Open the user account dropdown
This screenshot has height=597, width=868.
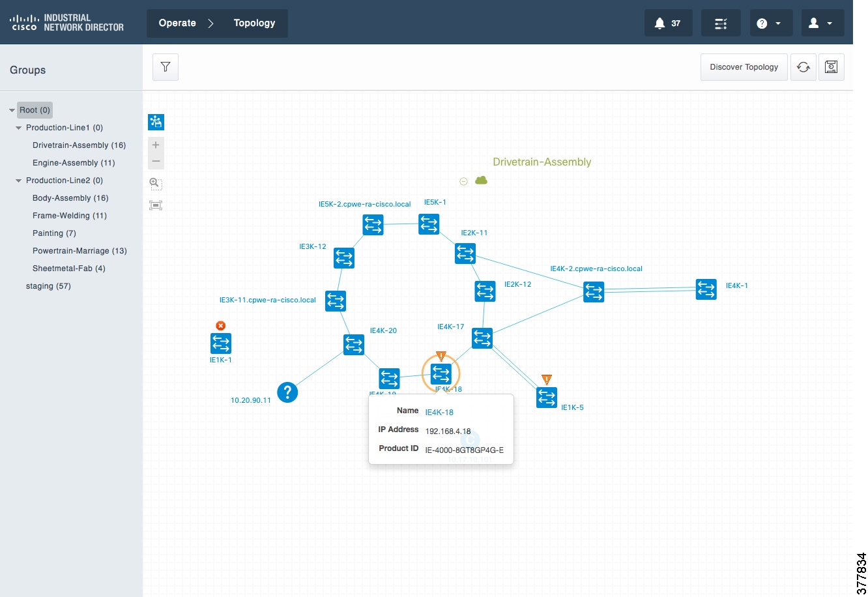point(822,23)
